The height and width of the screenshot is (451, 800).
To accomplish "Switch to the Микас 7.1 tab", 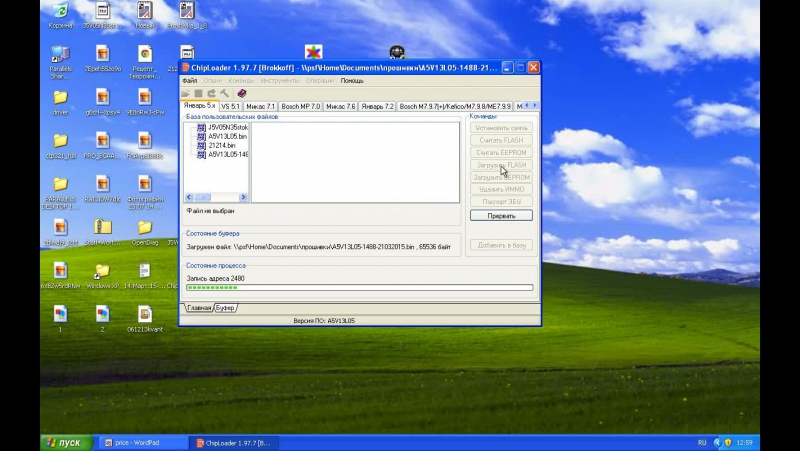I will pos(260,106).
